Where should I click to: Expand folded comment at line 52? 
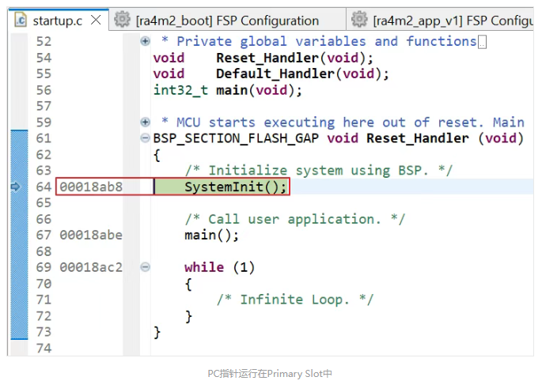pos(145,41)
